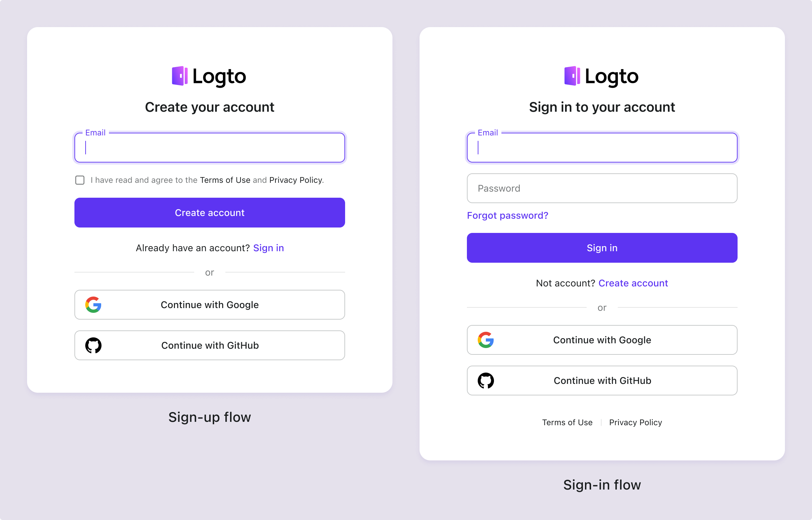812x520 pixels.
Task: Click Forgot password link on sign-in
Action: (x=507, y=215)
